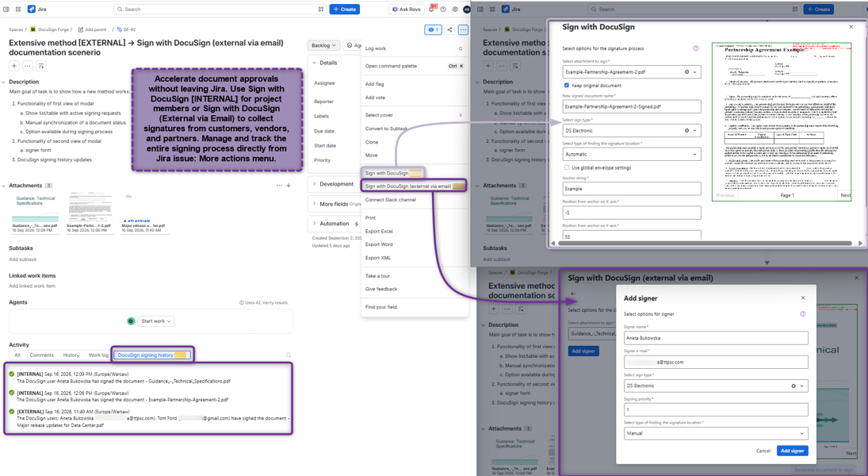Click Export Excel in the actions menu
The image size is (868, 476).
(379, 232)
